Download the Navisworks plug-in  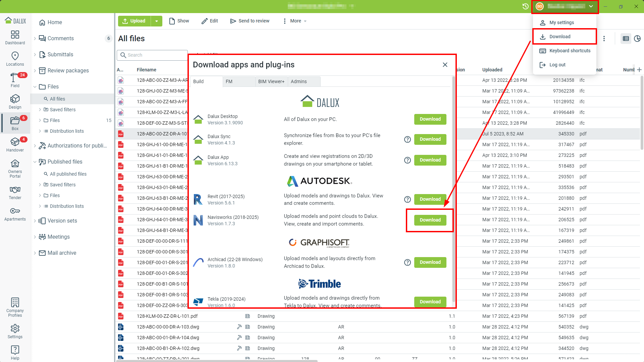point(430,220)
